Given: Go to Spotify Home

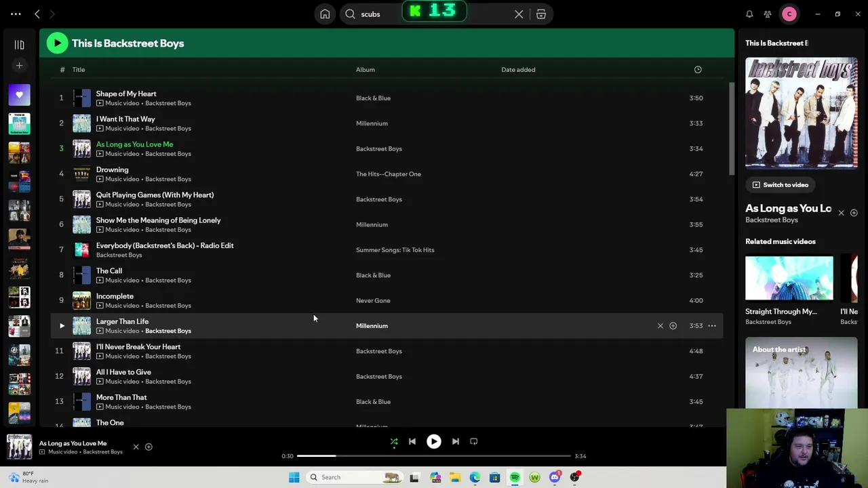Looking at the screenshot, I should [325, 14].
